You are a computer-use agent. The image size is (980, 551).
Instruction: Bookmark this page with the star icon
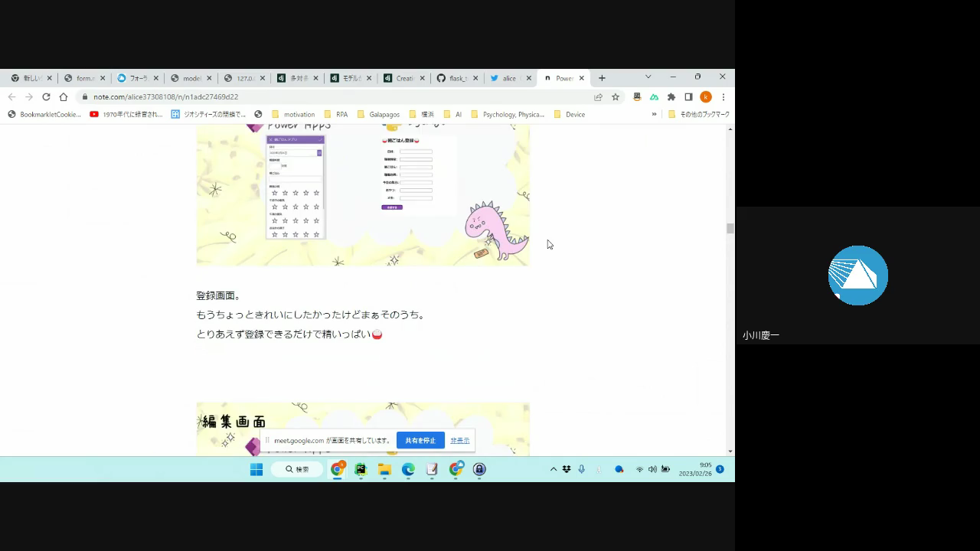coord(615,97)
